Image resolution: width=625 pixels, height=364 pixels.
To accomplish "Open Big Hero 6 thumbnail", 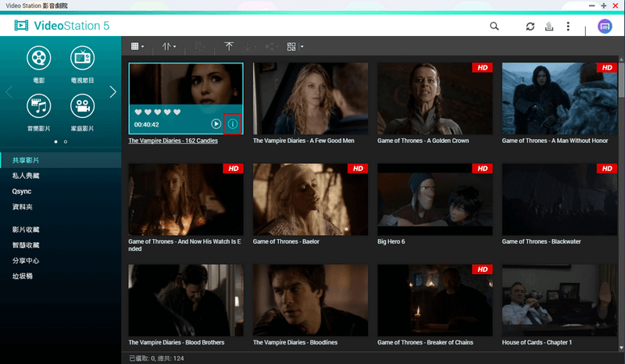I will 435,199.
